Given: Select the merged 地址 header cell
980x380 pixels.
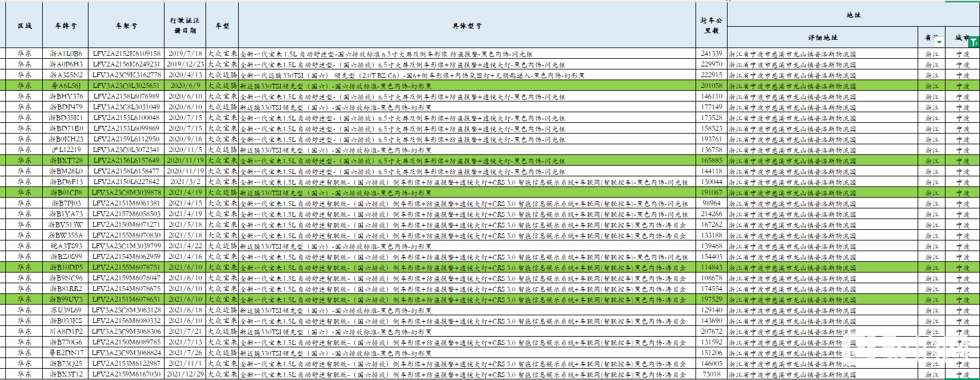Looking at the screenshot, I should pos(853,15).
